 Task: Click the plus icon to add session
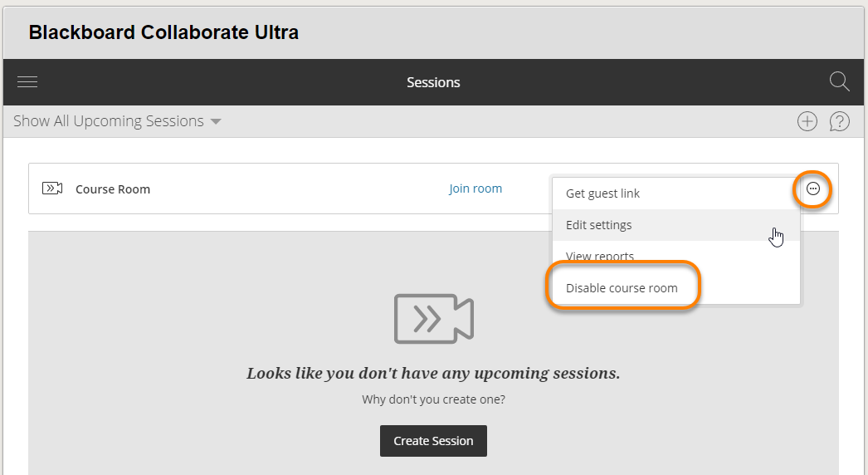click(807, 121)
